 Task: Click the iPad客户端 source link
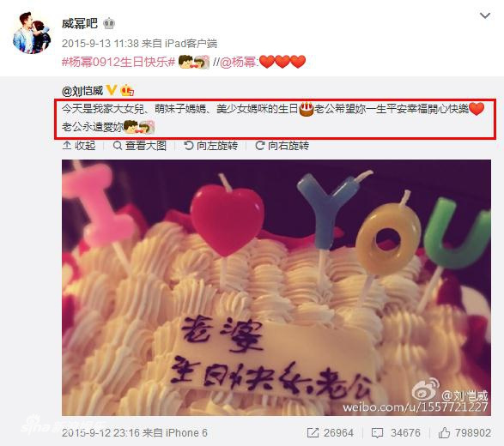(191, 44)
